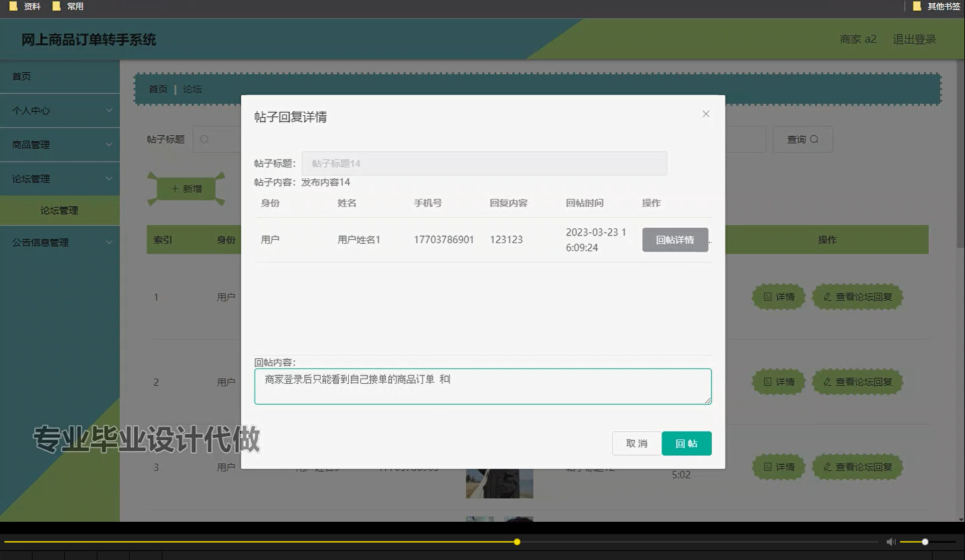The width and height of the screenshot is (965, 560).
Task: Click the search magnifier icon in 帖子标题 field
Action: pyautogui.click(x=203, y=139)
